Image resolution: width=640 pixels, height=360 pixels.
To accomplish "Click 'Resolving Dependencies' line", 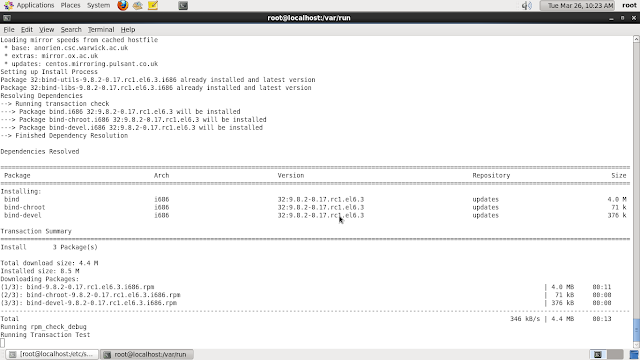I will click(x=41, y=96).
